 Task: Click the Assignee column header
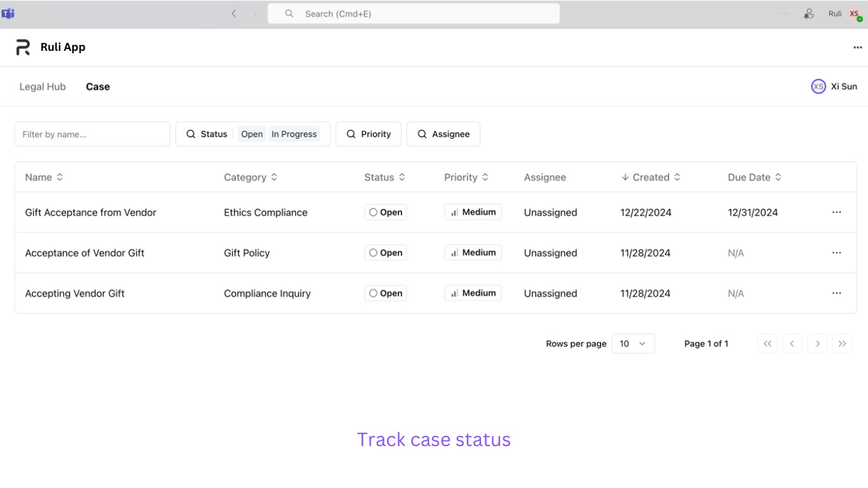545,177
